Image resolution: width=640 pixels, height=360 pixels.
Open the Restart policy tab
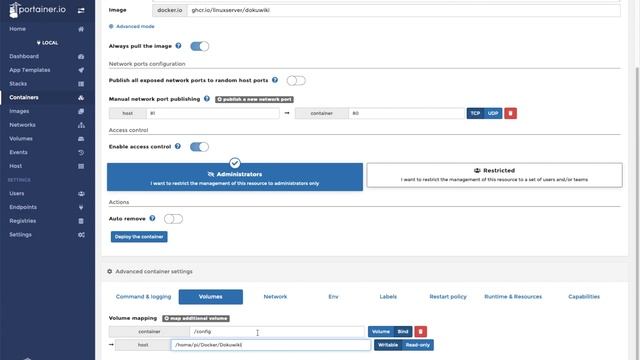(x=448, y=297)
